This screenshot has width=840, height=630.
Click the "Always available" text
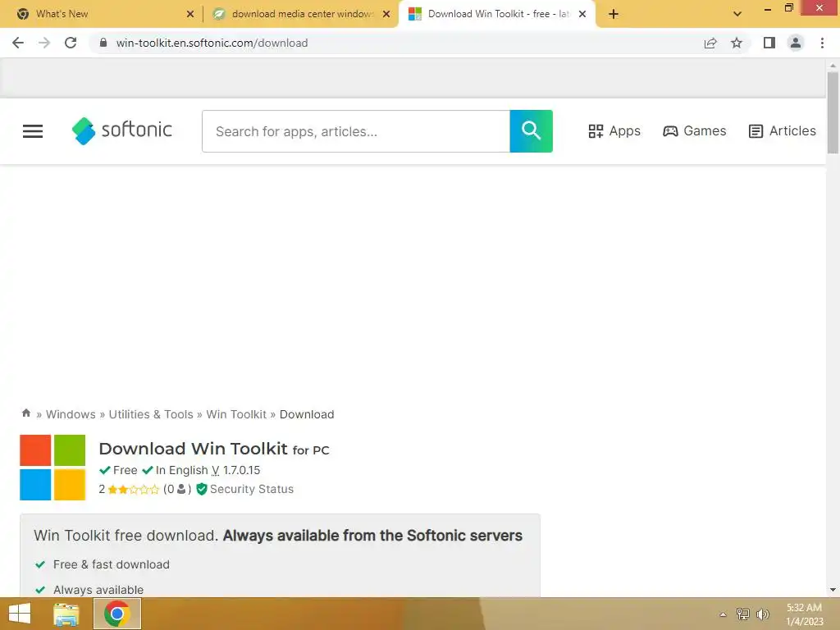98,590
